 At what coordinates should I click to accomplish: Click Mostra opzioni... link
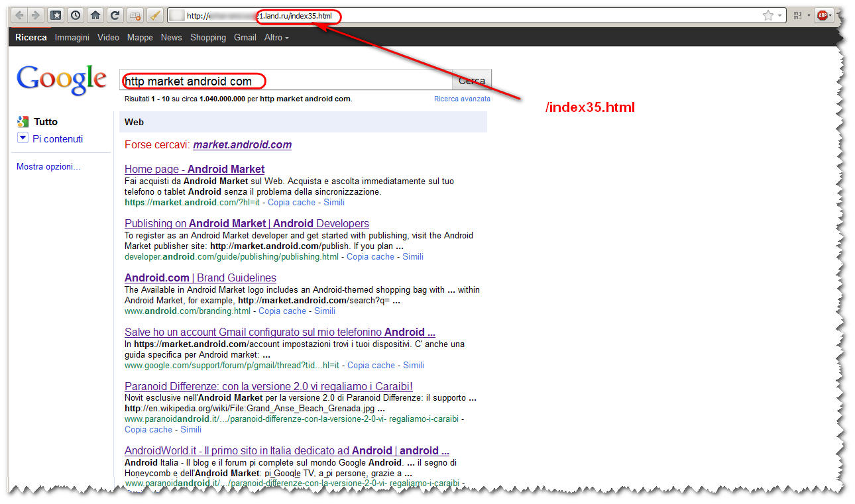pos(48,167)
